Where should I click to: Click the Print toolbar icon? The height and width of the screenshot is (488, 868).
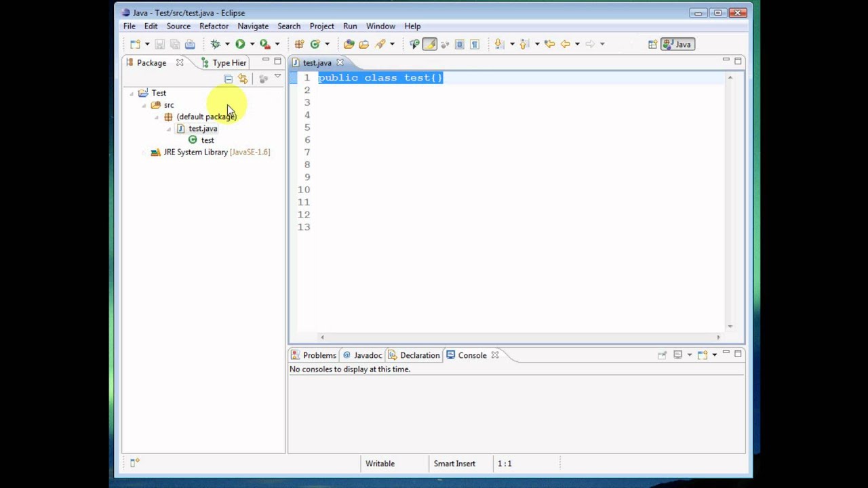pos(190,44)
